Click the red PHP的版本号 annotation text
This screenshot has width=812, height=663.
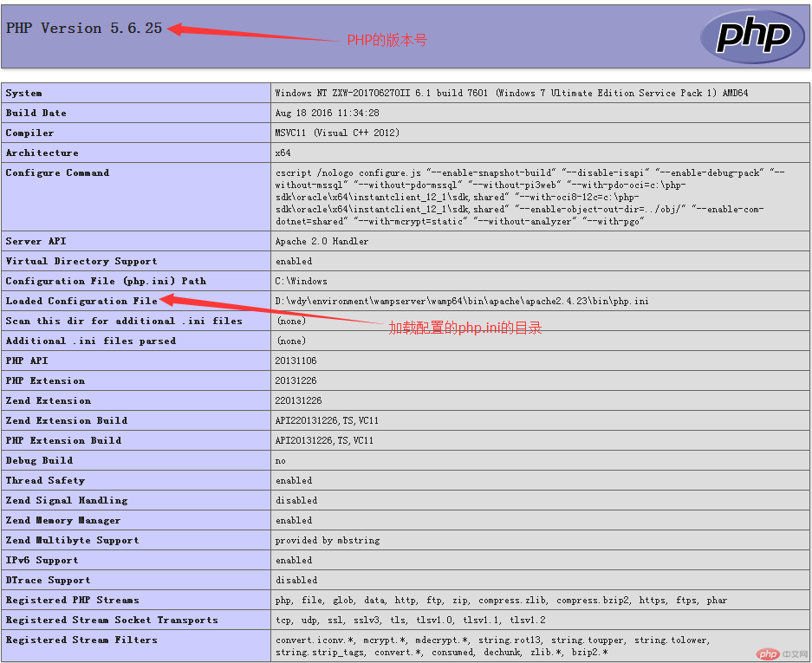click(387, 41)
